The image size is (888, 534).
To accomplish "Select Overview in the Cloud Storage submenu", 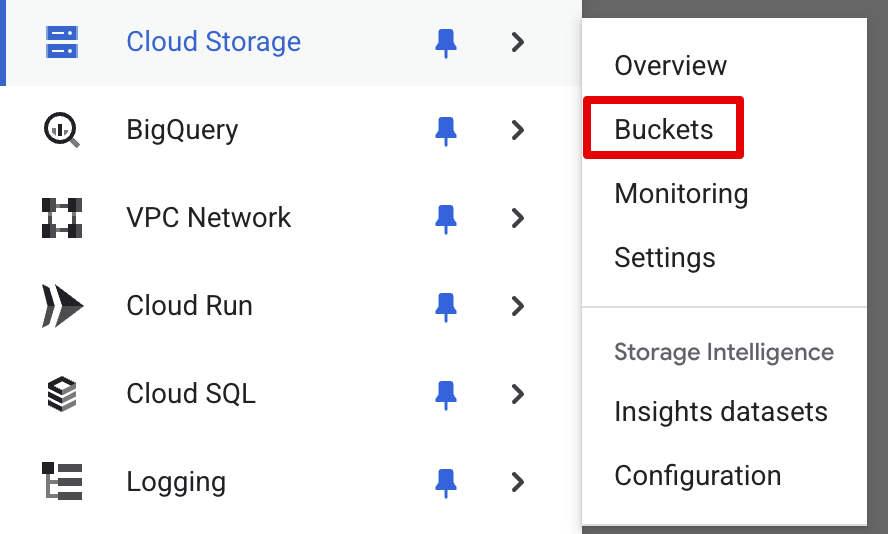I will click(670, 65).
